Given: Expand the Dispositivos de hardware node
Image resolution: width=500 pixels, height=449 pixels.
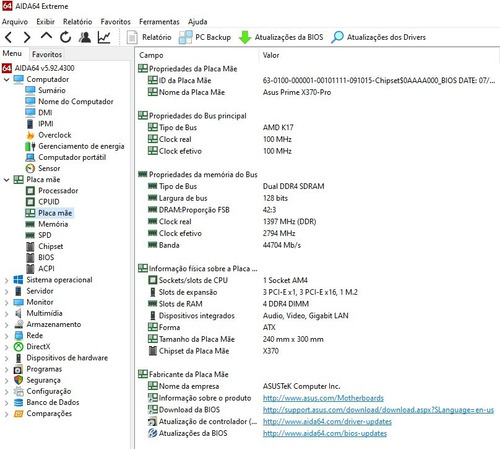Looking at the screenshot, I should pos(6,358).
